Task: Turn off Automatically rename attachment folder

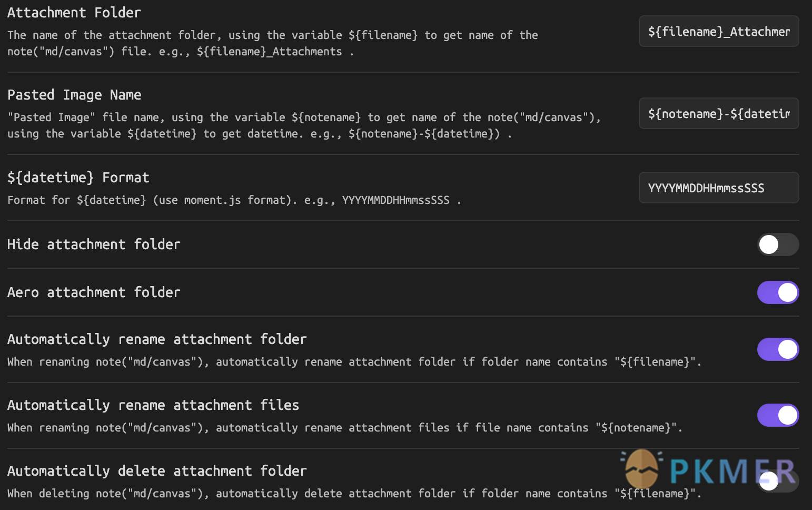Action: (778, 349)
